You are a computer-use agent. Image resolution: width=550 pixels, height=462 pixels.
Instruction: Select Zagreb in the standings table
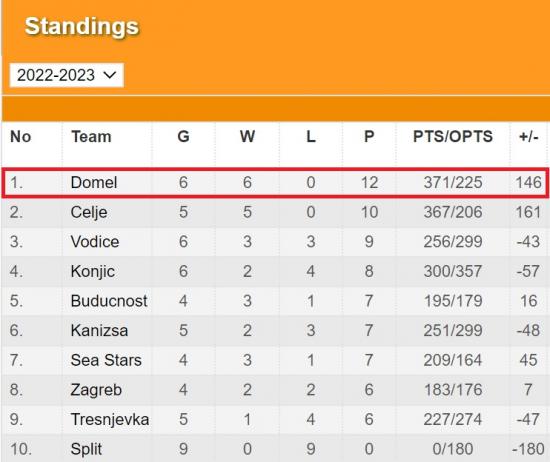pyautogui.click(x=96, y=390)
